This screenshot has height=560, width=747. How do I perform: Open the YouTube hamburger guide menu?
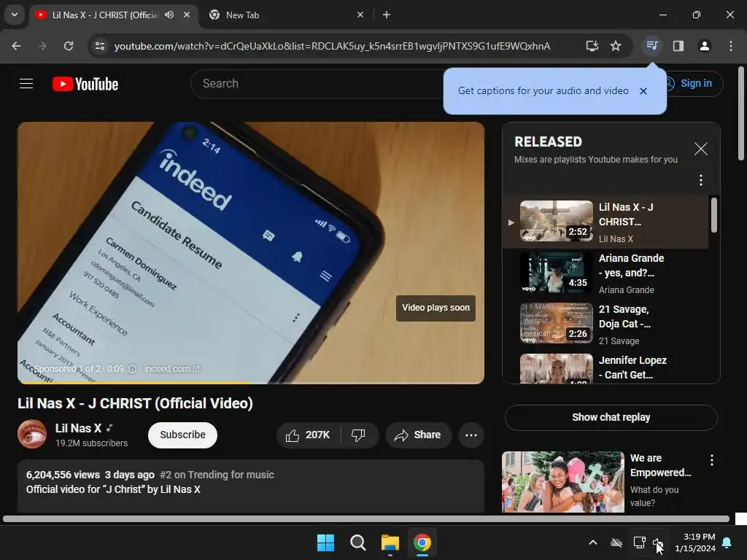tap(26, 84)
